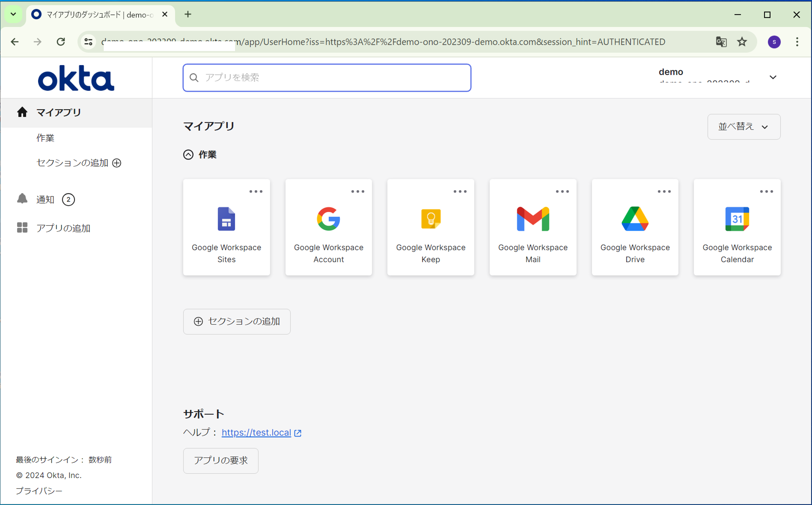Open the Chrome profile avatar
The image size is (812, 505).
coord(774,42)
